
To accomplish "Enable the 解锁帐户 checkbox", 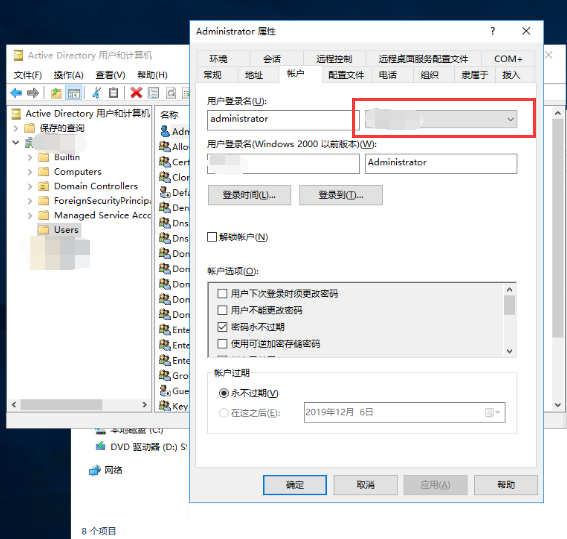I will [x=212, y=237].
